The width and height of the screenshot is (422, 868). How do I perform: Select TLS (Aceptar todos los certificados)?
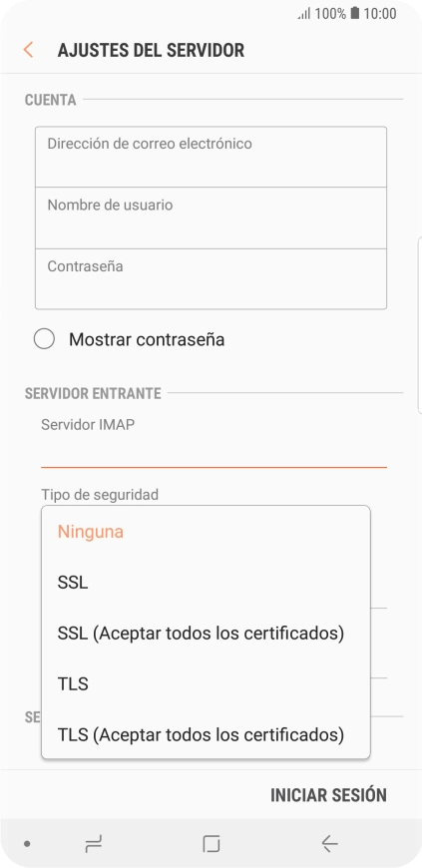coord(206,735)
